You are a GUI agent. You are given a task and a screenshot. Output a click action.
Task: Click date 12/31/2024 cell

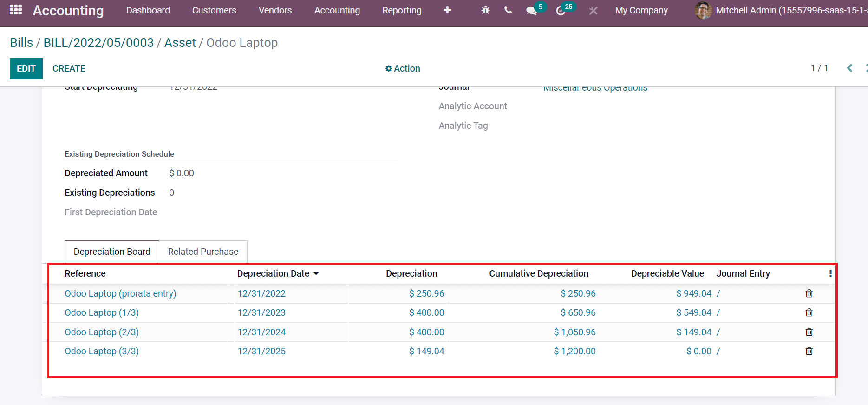[261, 332]
